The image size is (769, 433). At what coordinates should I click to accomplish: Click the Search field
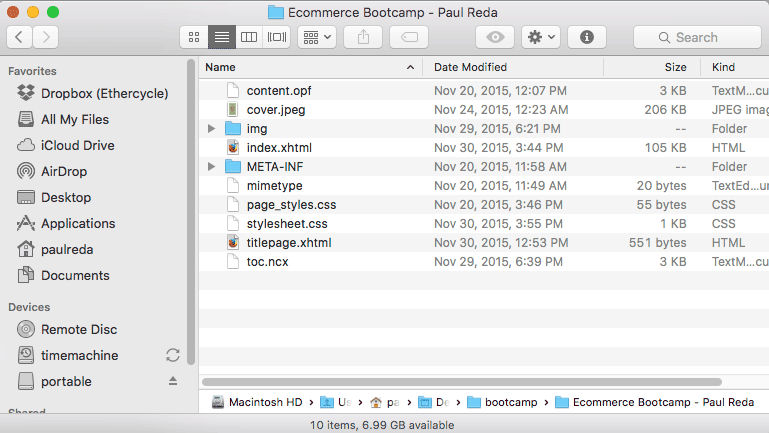(x=696, y=37)
